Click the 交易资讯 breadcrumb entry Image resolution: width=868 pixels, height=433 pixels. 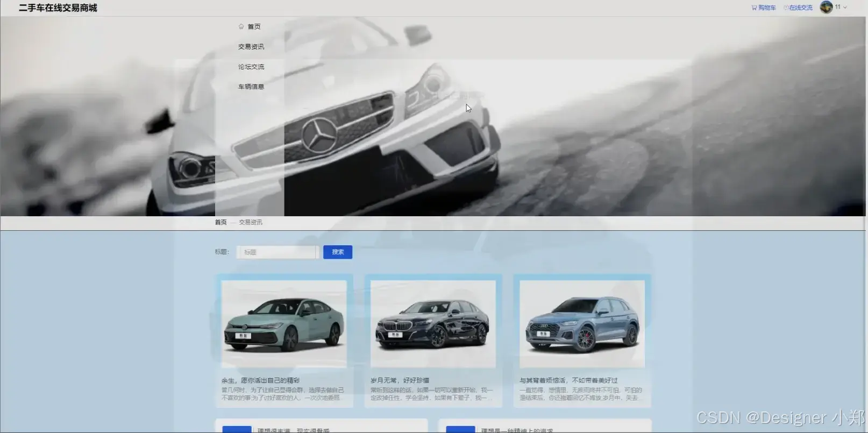251,222
